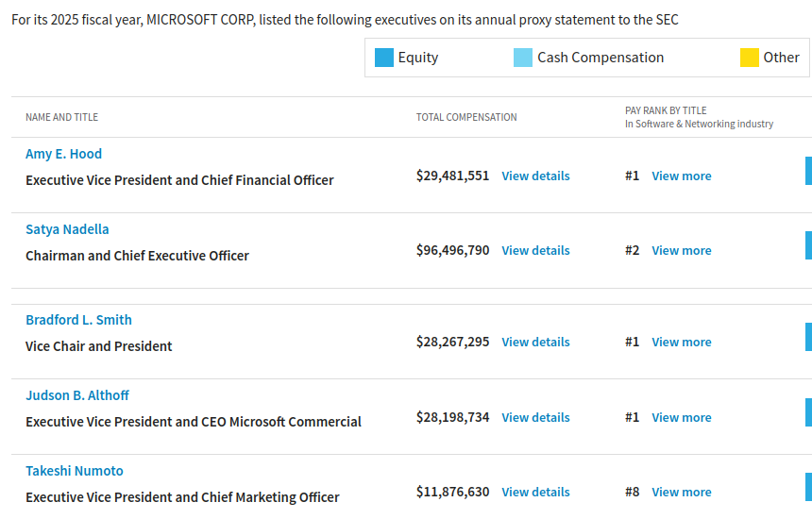The image size is (812, 519).
Task: Open Judson B. Althoff's profile link
Action: tap(77, 395)
